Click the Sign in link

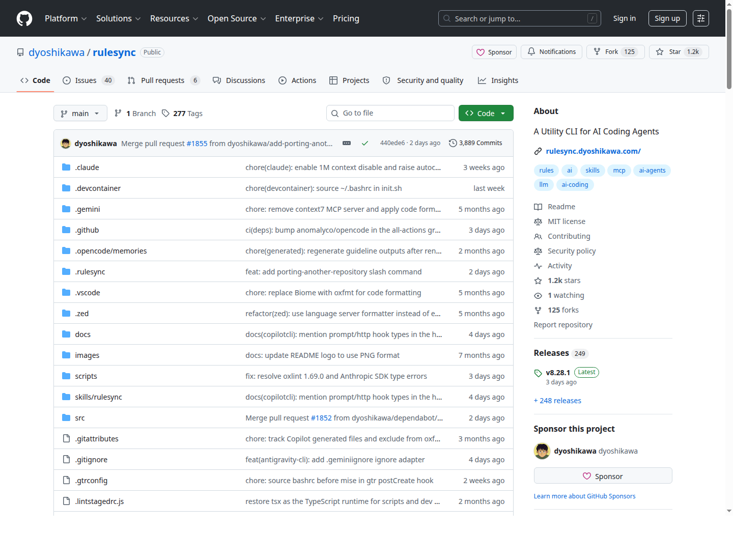(625, 18)
